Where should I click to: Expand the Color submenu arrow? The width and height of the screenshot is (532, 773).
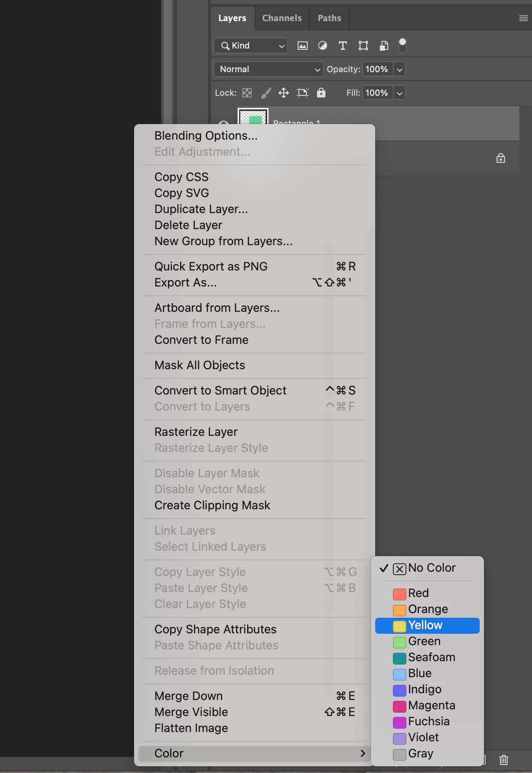[363, 753]
